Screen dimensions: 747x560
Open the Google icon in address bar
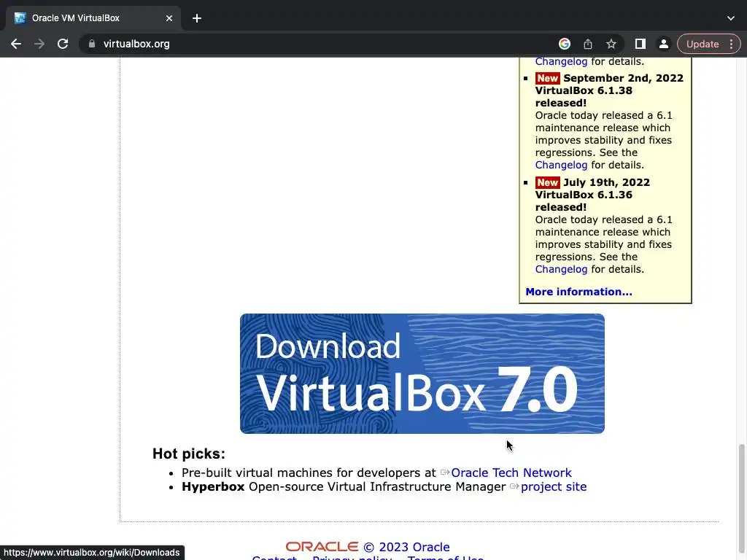(x=565, y=44)
